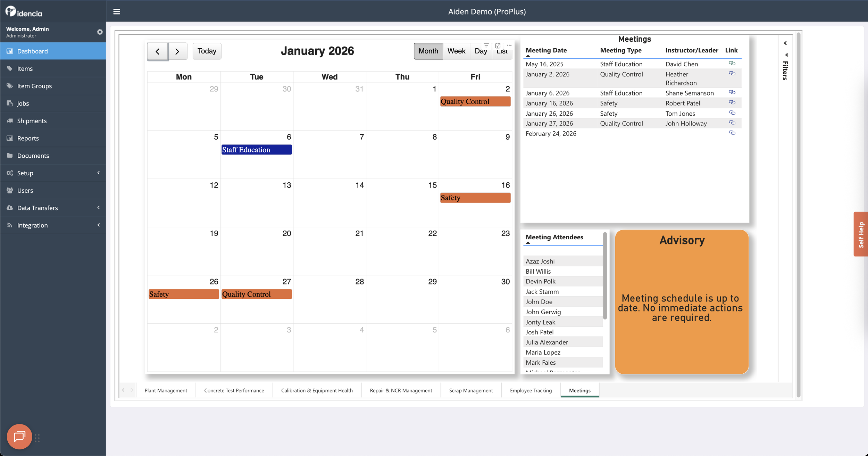This screenshot has height=456, width=868.
Task: Click the user settings gear icon
Action: pyautogui.click(x=100, y=32)
